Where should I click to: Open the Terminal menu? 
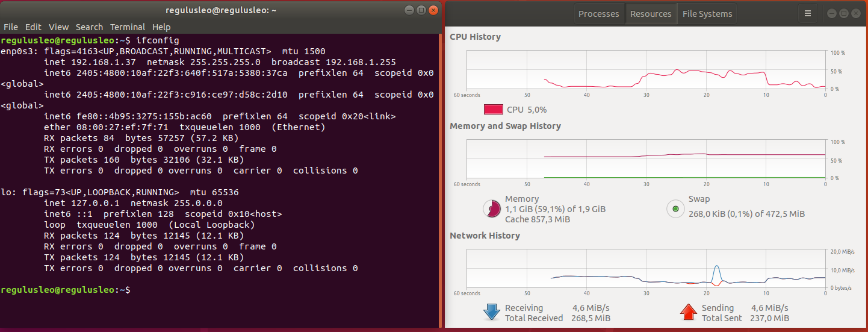point(128,27)
